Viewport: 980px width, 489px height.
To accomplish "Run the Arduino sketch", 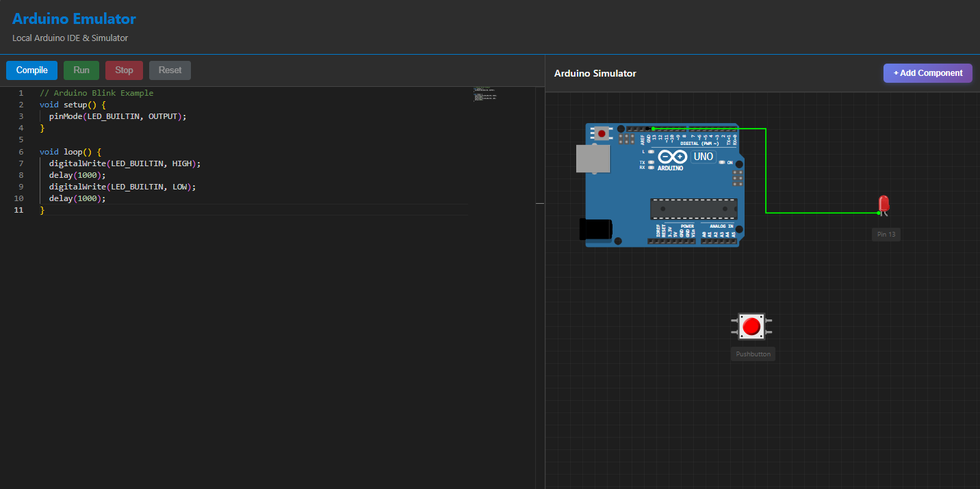I will (x=81, y=70).
